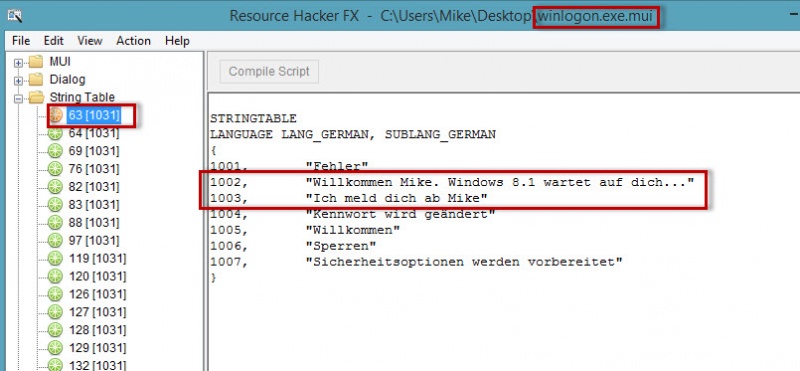800x371 pixels.
Task: Click the green icon of resource 132 [1031]
Action: pyautogui.click(x=56, y=365)
